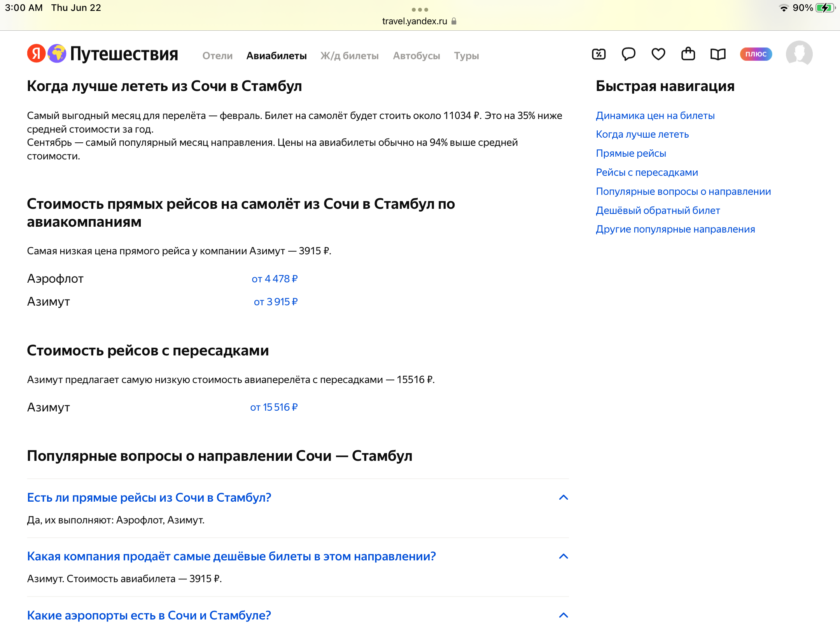Collapse the cheapest tickets question chevron
This screenshot has height=630, width=840.
point(563,556)
